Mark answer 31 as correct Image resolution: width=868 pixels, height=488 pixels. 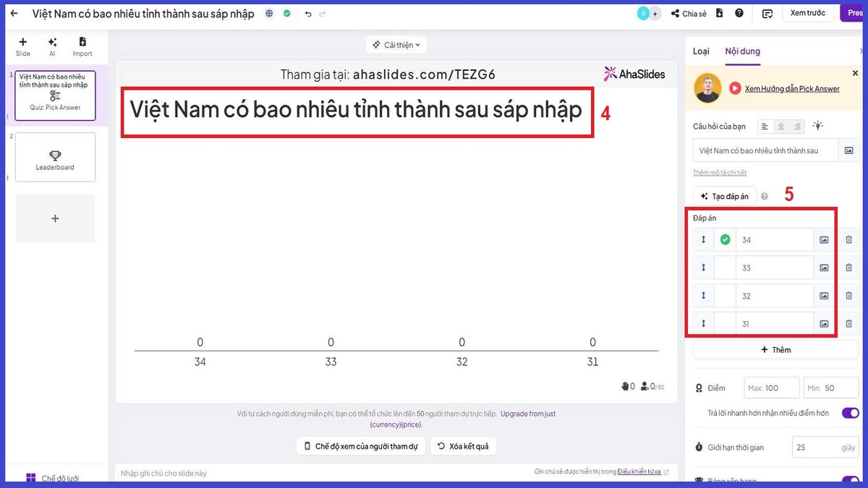(x=725, y=324)
